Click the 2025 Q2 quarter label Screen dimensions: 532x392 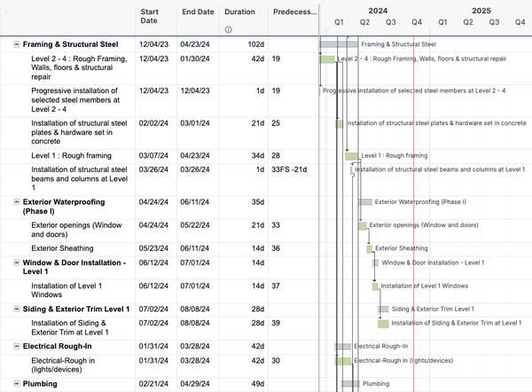[468, 22]
